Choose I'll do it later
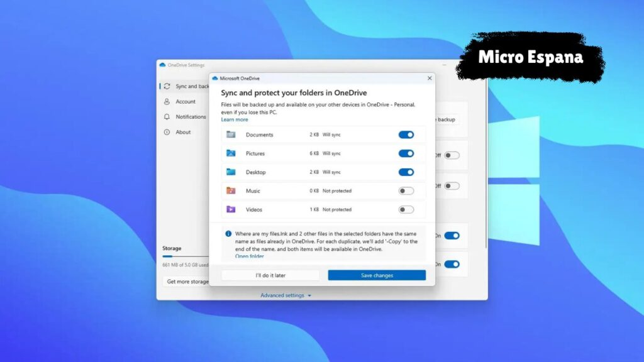 click(270, 275)
